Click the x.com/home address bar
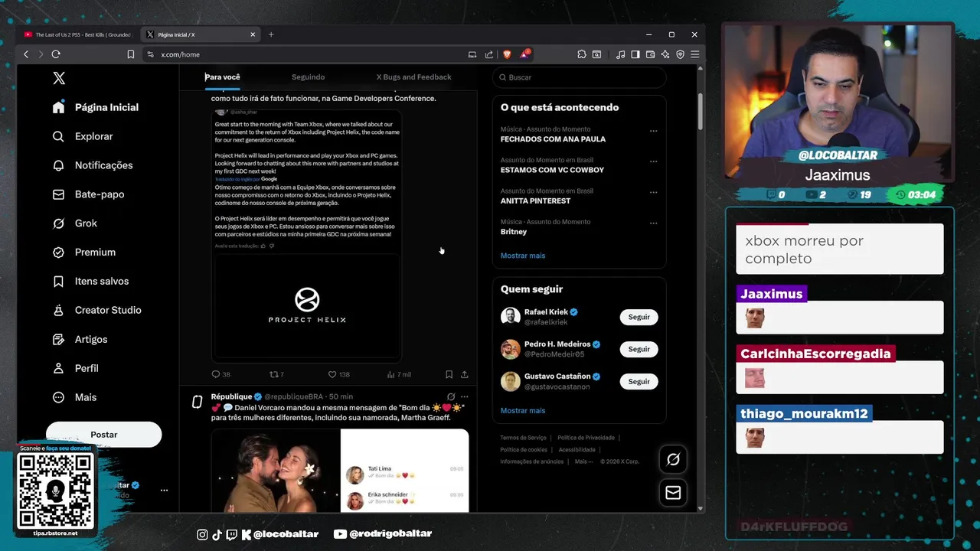The width and height of the screenshot is (980, 551). 306,54
